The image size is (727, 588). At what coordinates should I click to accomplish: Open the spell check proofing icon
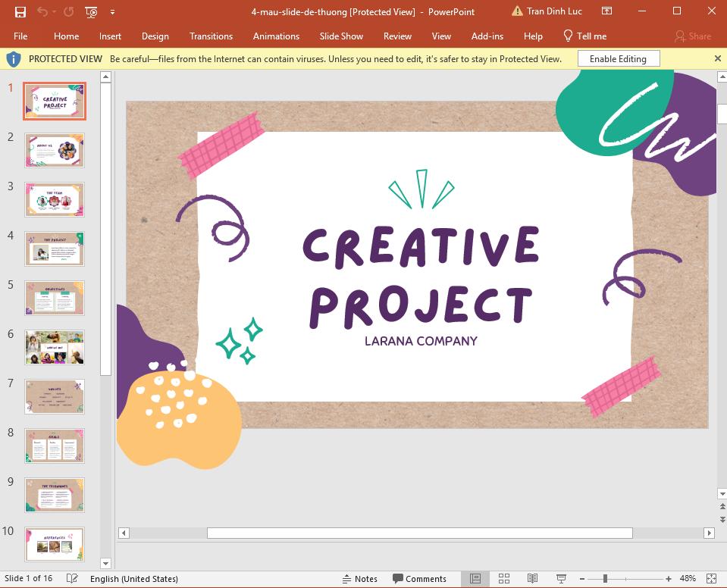pos(72,578)
